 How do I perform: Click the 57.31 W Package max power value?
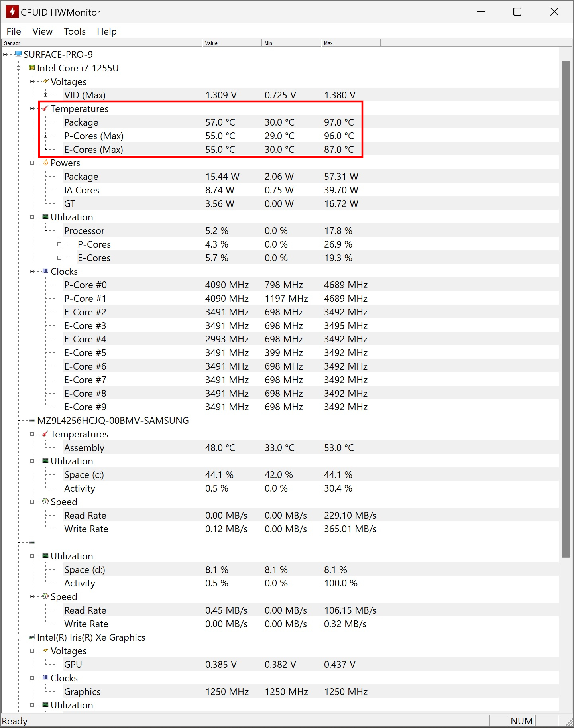(x=341, y=176)
